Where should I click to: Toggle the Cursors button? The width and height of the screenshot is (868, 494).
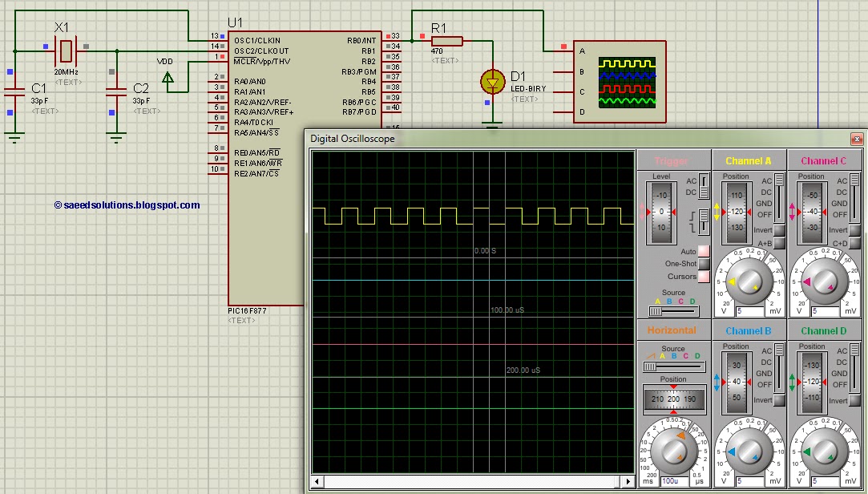[704, 277]
